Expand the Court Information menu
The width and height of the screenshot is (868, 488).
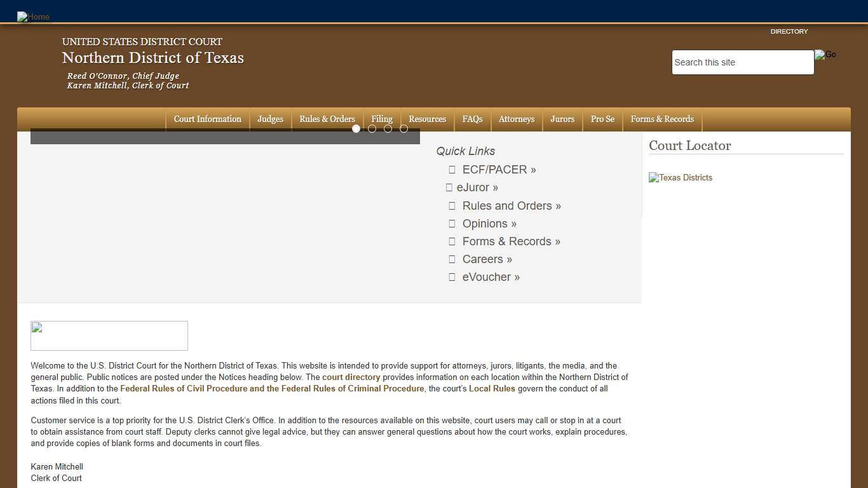click(207, 119)
